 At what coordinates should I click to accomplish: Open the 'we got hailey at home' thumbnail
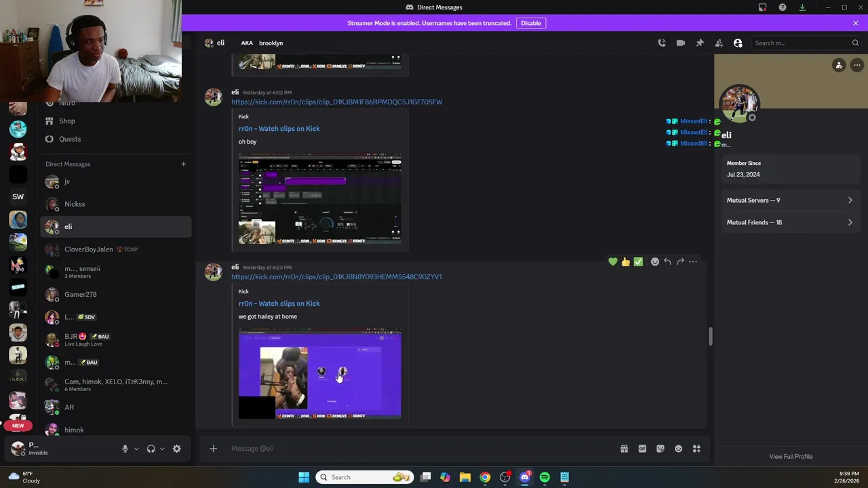[319, 374]
